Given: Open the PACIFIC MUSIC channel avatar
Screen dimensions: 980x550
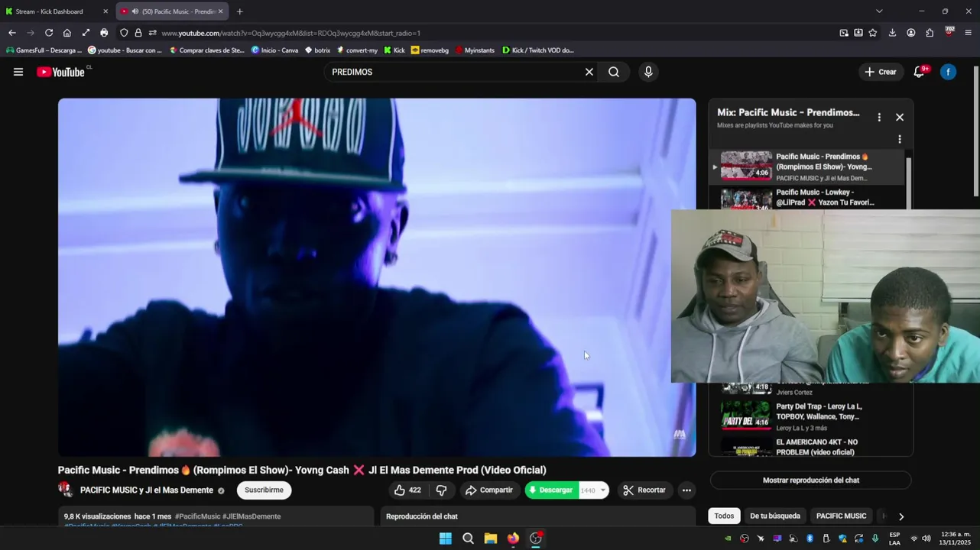Looking at the screenshot, I should point(66,490).
